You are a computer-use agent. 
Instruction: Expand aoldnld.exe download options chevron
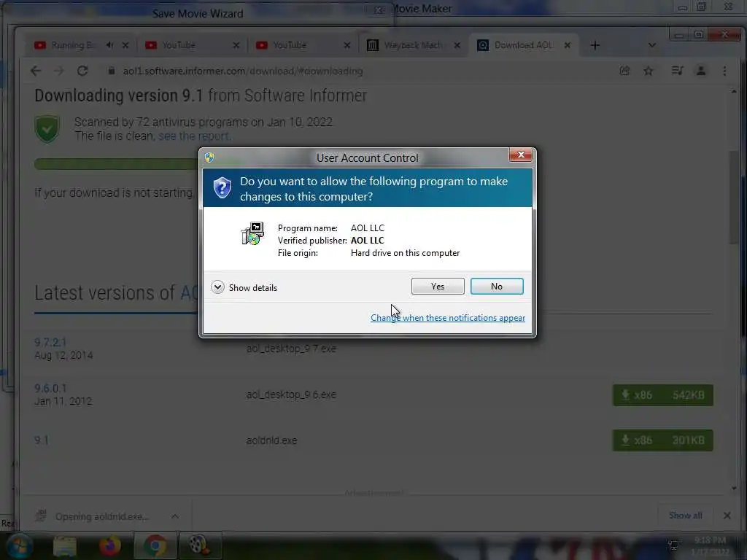click(x=175, y=516)
